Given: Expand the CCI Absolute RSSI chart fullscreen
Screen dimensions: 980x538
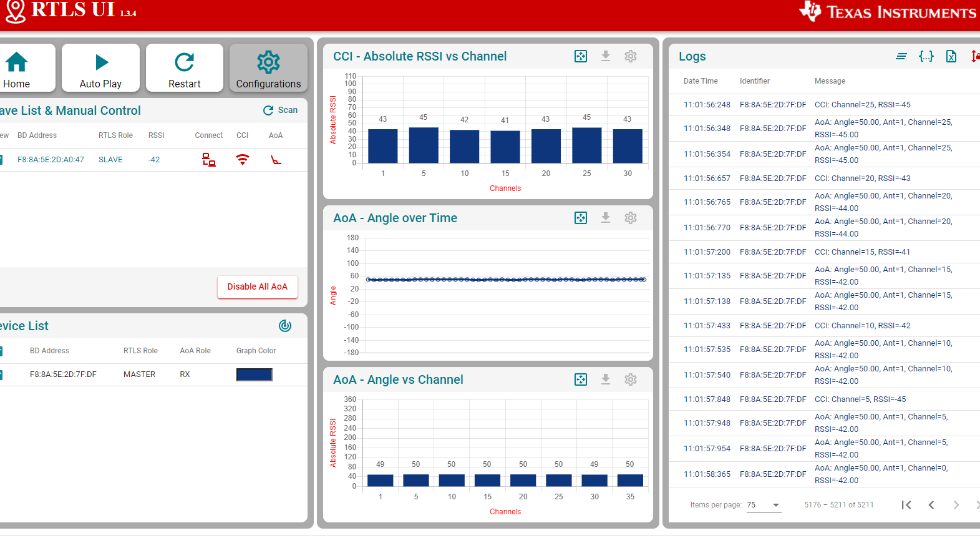Looking at the screenshot, I should tap(581, 56).
